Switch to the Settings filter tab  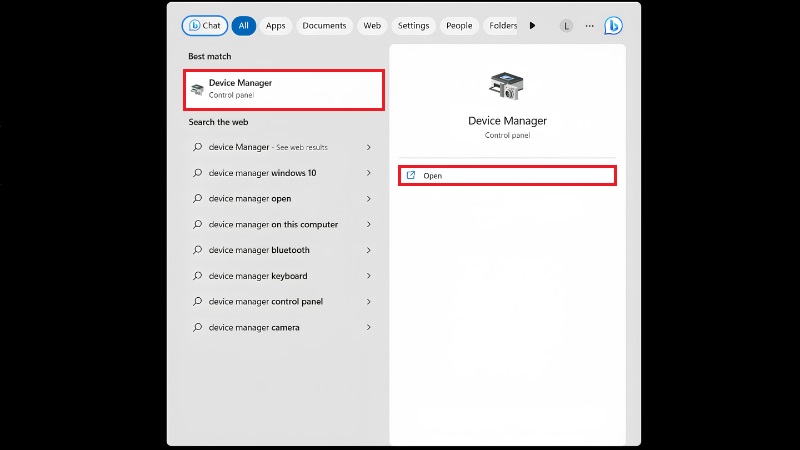413,26
